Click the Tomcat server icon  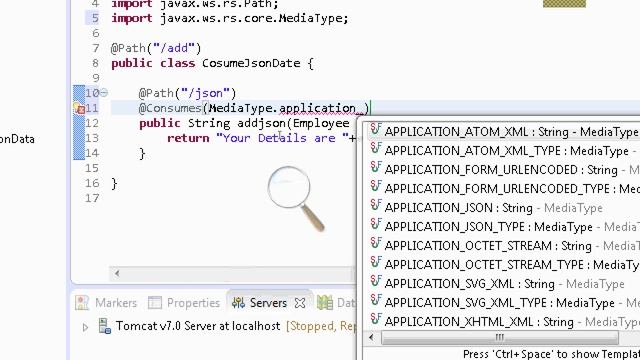[104, 326]
